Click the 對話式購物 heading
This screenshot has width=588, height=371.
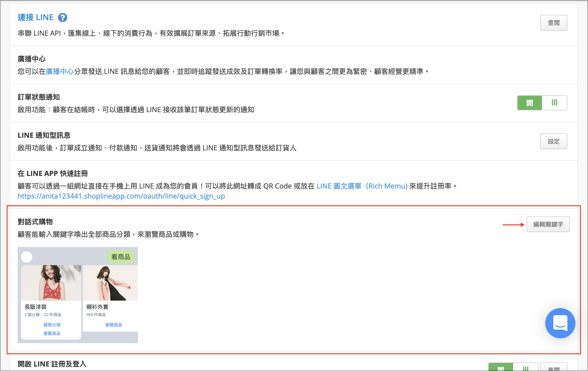(35, 222)
